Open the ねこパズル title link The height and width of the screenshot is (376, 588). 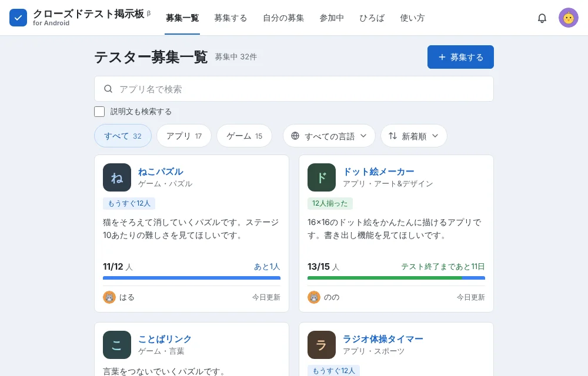[161, 172]
